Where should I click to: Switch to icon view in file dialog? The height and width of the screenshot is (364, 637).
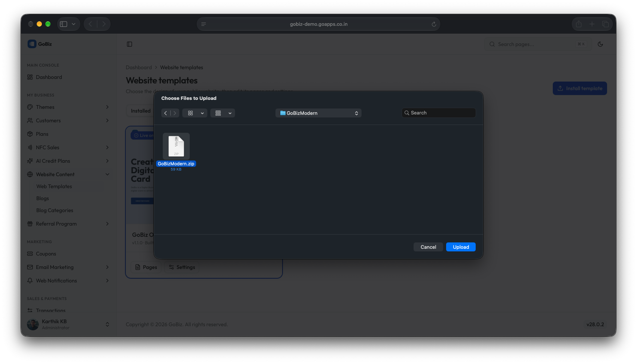coord(191,113)
